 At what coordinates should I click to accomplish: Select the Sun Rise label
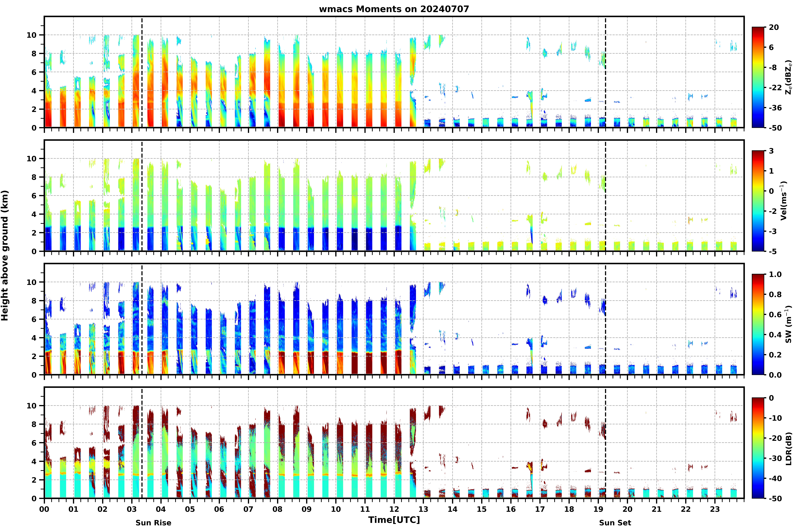(x=154, y=523)
